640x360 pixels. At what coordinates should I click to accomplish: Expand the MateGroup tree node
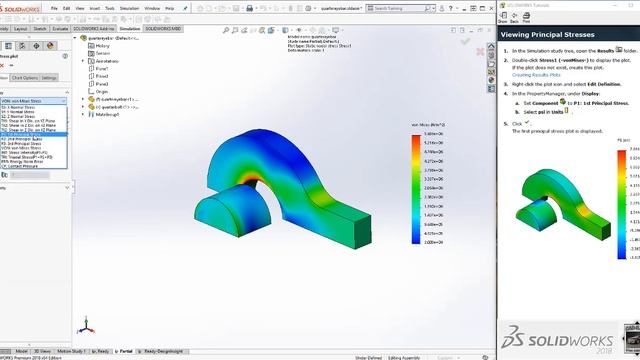coord(83,115)
